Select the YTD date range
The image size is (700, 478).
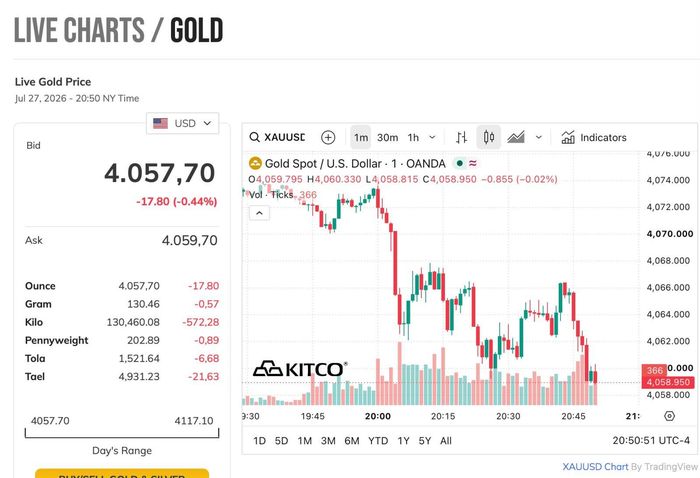pyautogui.click(x=378, y=441)
